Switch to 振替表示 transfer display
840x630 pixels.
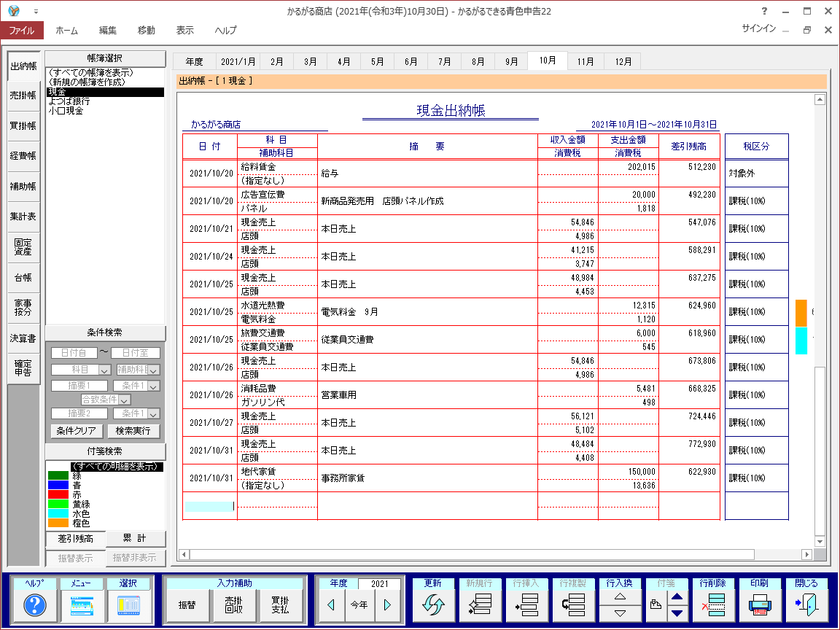click(76, 559)
